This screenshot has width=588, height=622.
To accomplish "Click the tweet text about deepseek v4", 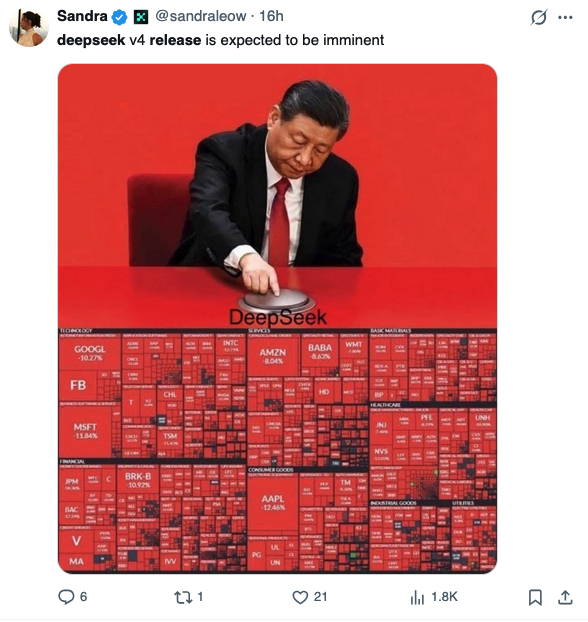I will click(x=221, y=40).
